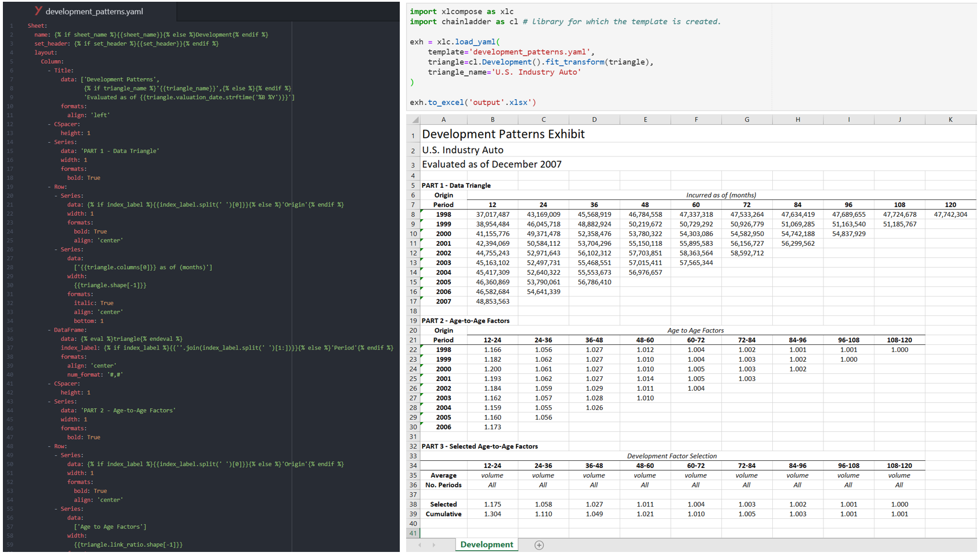Click the YAML file icon on the editor tab
The height and width of the screenshot is (556, 980).
click(x=38, y=10)
